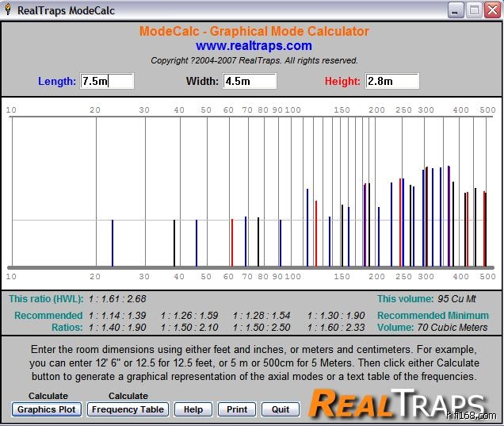Select the black mode line near 40 Hz
The image size is (504, 426).
[x=174, y=242]
